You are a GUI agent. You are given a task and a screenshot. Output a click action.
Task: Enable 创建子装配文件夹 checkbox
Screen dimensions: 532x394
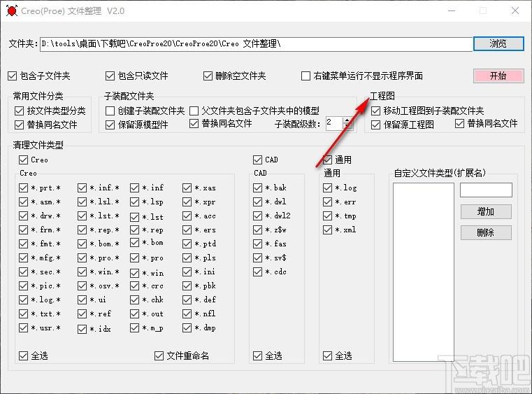pos(110,111)
